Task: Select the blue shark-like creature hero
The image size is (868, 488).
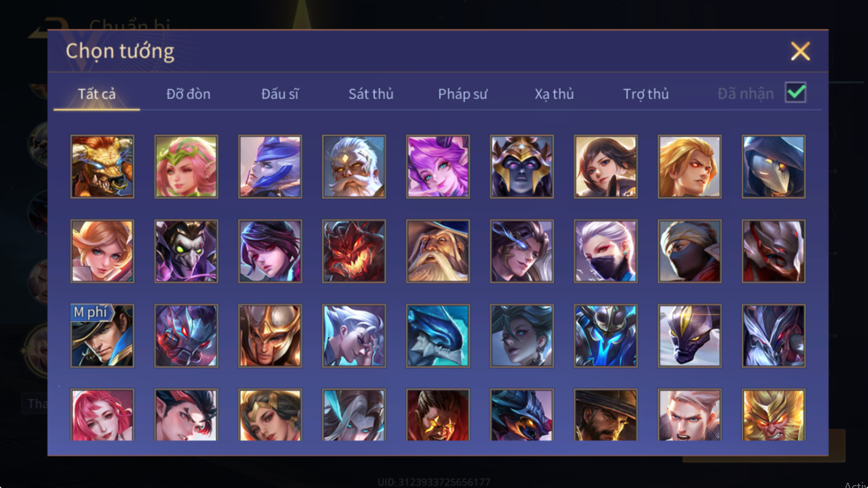Action: click(438, 336)
